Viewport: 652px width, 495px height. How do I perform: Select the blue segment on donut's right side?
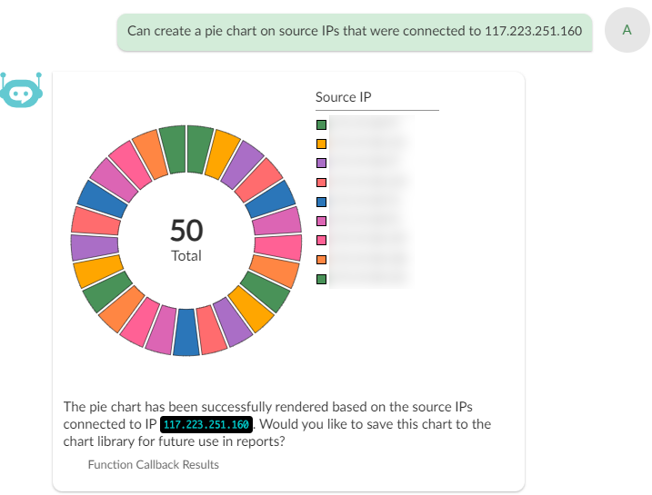[277, 198]
